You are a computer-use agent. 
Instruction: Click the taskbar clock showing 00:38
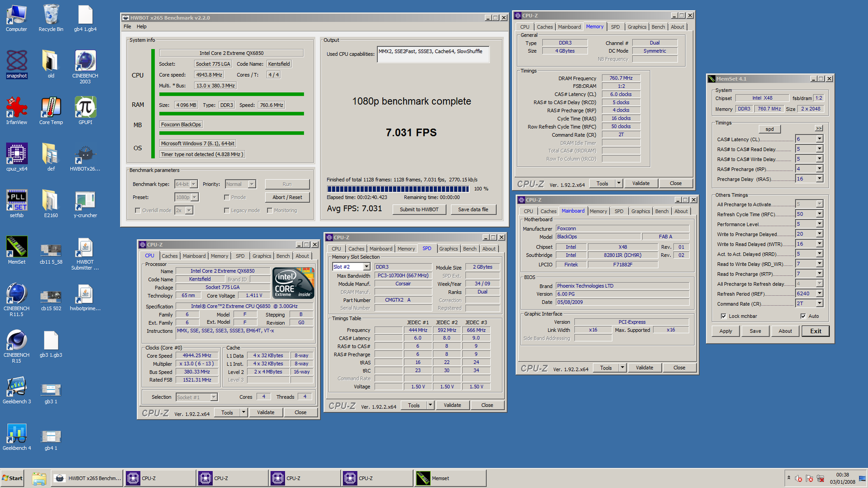click(x=842, y=479)
